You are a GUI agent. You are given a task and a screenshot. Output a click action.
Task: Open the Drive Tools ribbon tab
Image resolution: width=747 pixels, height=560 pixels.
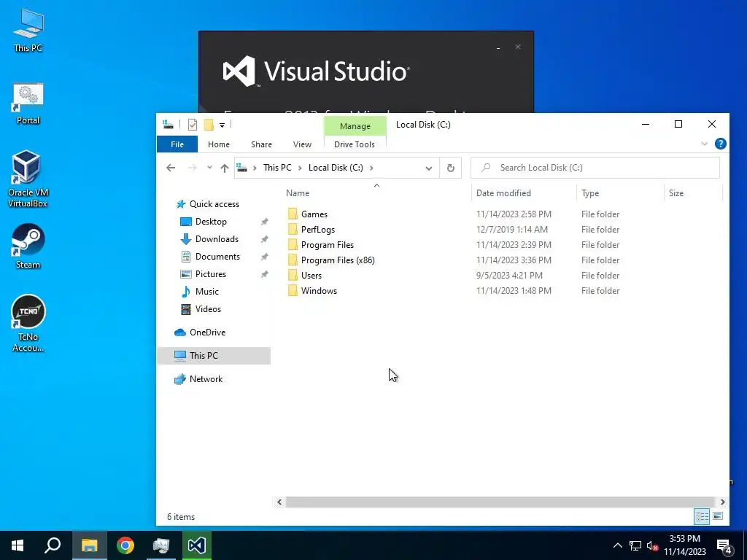click(355, 144)
